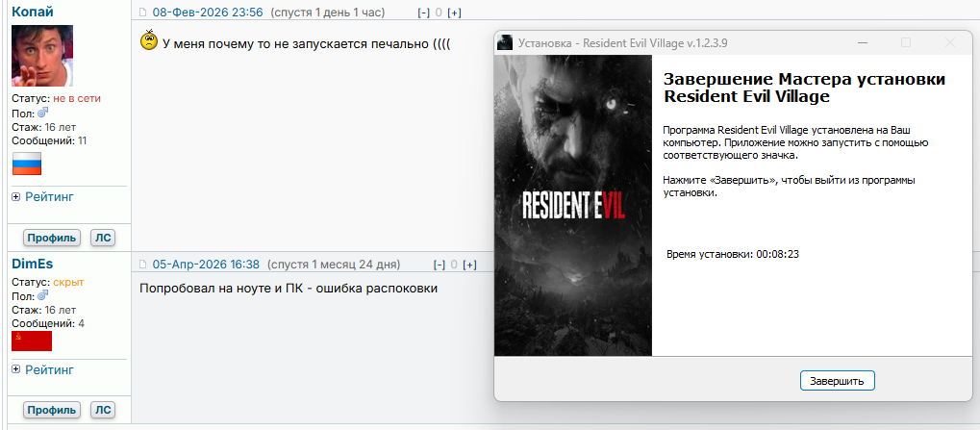Viewport: 980px width, 430px height.
Task: Expand Рейтинг under Копай
Action: click(x=15, y=197)
